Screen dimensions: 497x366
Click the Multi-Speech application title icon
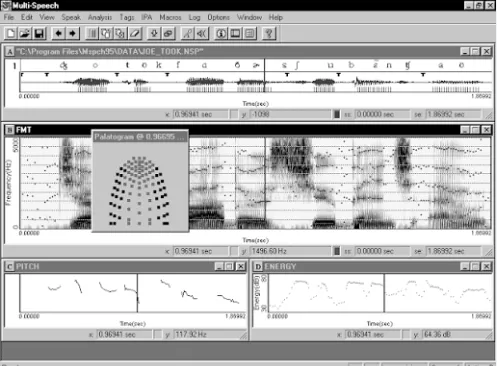pyautogui.click(x=6, y=5)
